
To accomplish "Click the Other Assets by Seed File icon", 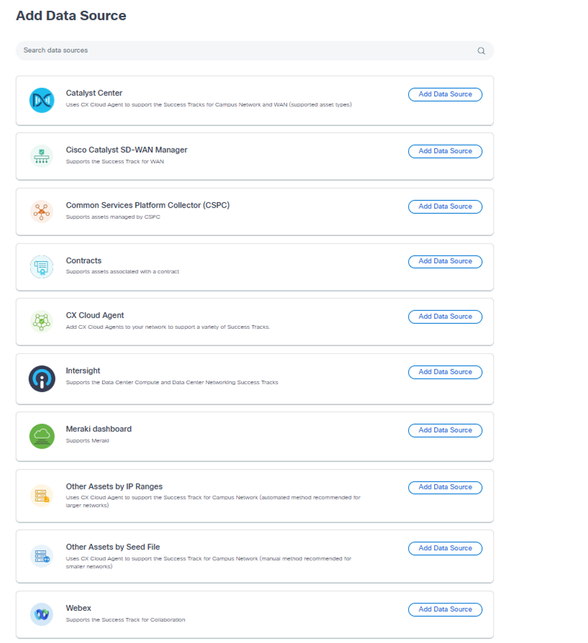I will [x=41, y=556].
